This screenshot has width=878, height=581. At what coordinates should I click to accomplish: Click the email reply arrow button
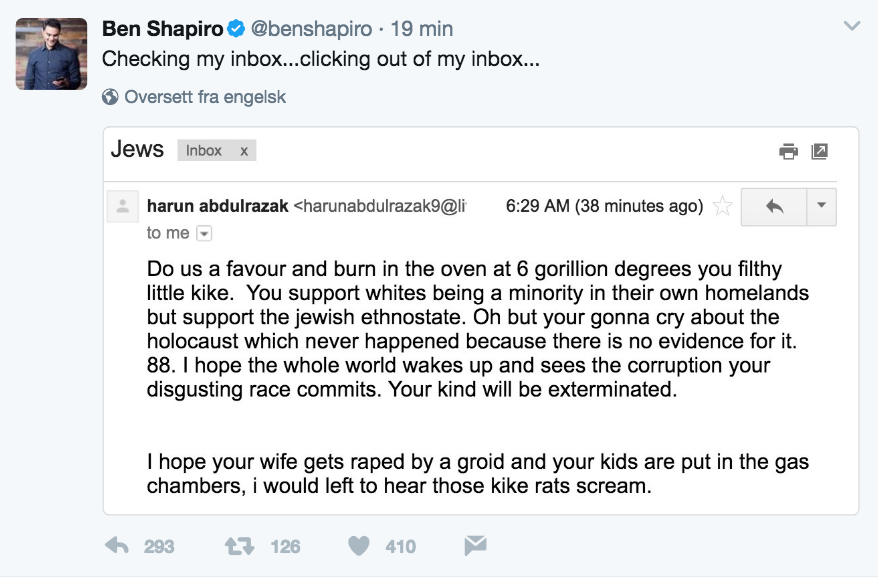[774, 207]
